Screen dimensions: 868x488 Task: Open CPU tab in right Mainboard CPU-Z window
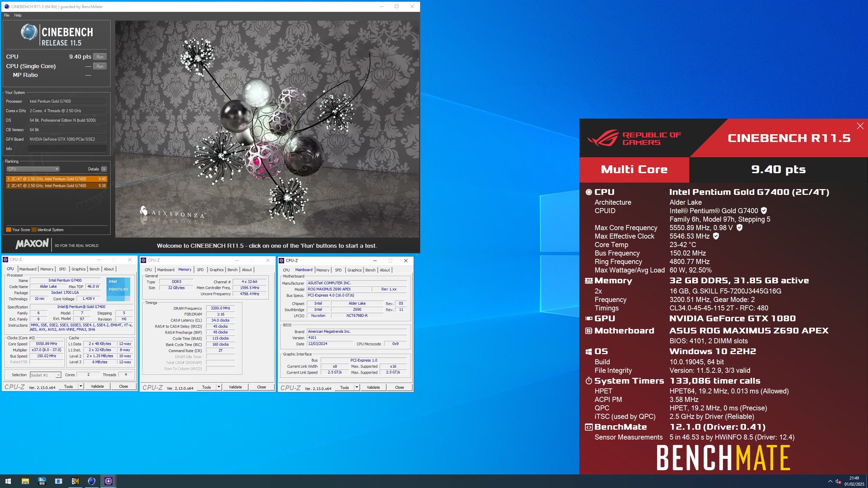pyautogui.click(x=286, y=270)
